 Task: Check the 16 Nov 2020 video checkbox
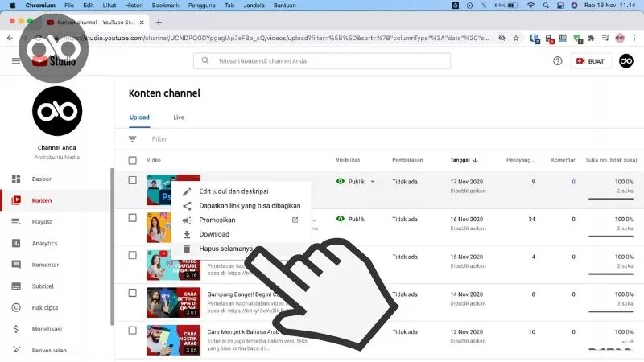pyautogui.click(x=132, y=218)
